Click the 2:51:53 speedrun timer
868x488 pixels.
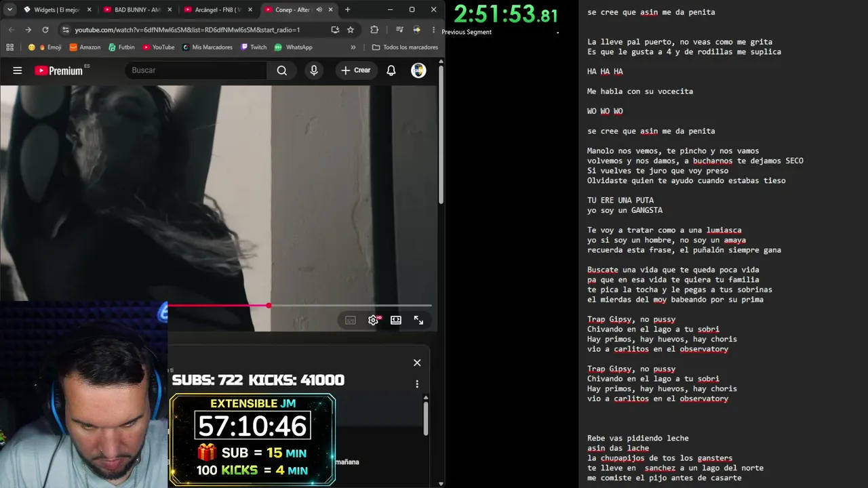tap(506, 14)
